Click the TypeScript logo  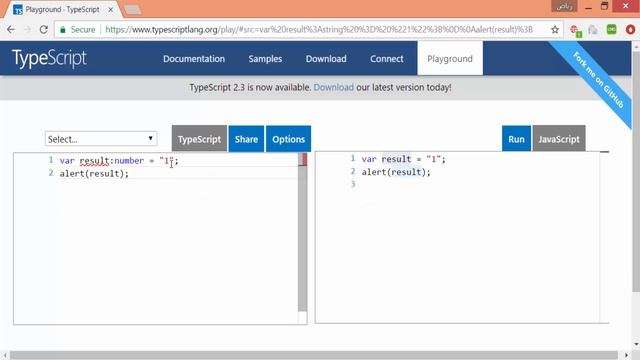49,58
